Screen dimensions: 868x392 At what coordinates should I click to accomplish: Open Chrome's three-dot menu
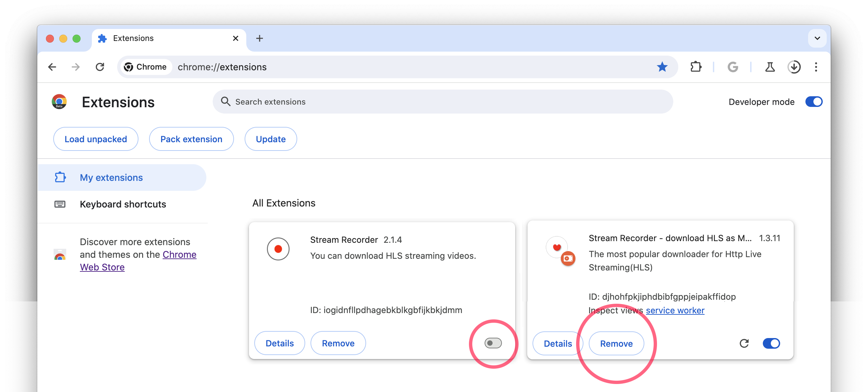coord(816,67)
